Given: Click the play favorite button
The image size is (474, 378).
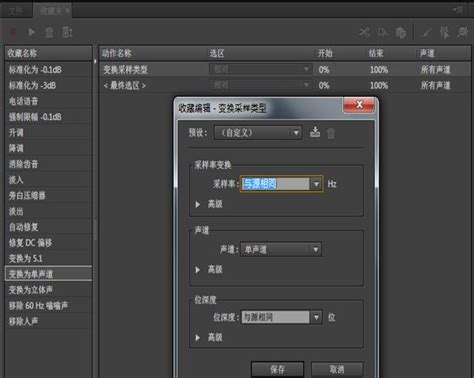Looking at the screenshot, I should point(31,32).
